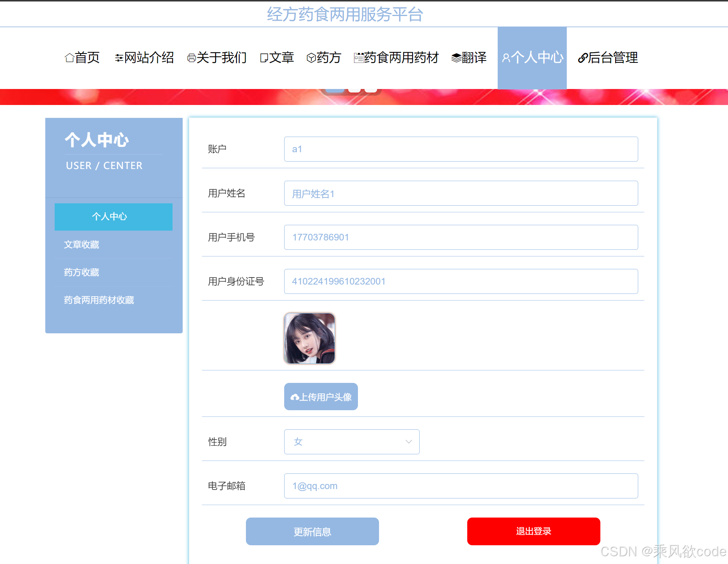Click the home icon beside 首页
The width and height of the screenshot is (728, 564).
coord(69,58)
